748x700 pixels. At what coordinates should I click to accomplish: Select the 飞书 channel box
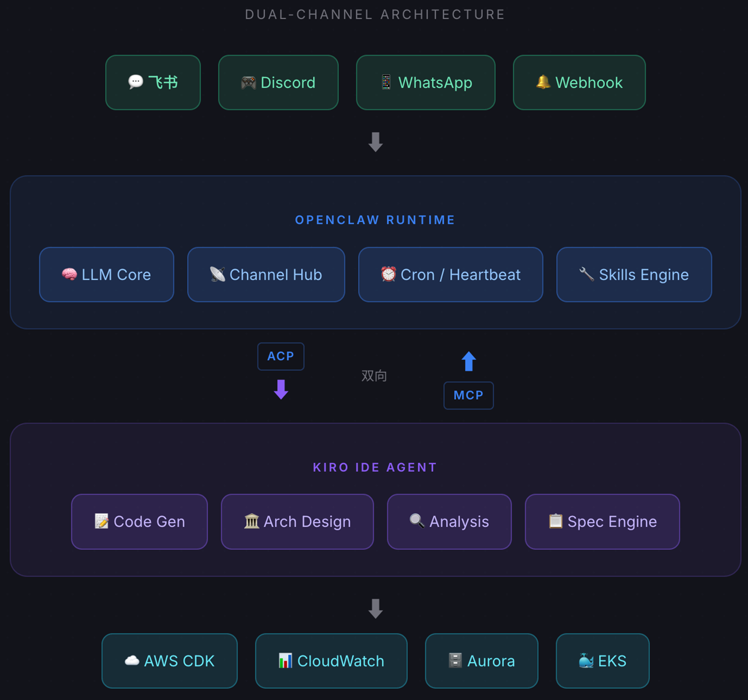coord(153,82)
